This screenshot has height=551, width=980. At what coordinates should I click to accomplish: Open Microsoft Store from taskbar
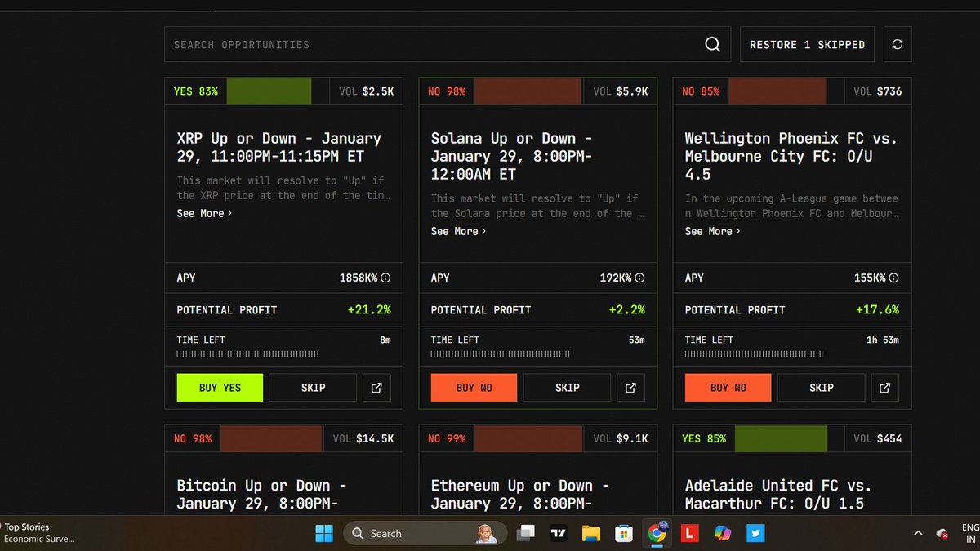(x=624, y=533)
